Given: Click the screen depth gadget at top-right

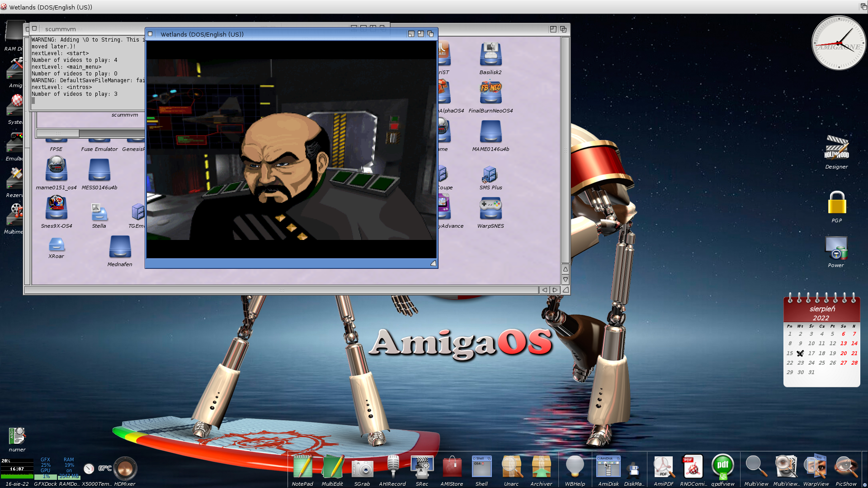Looking at the screenshot, I should coord(863,7).
